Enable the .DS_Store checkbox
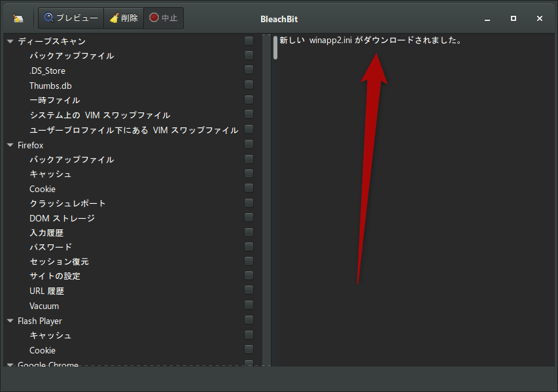Image resolution: width=558 pixels, height=392 pixels. click(249, 70)
